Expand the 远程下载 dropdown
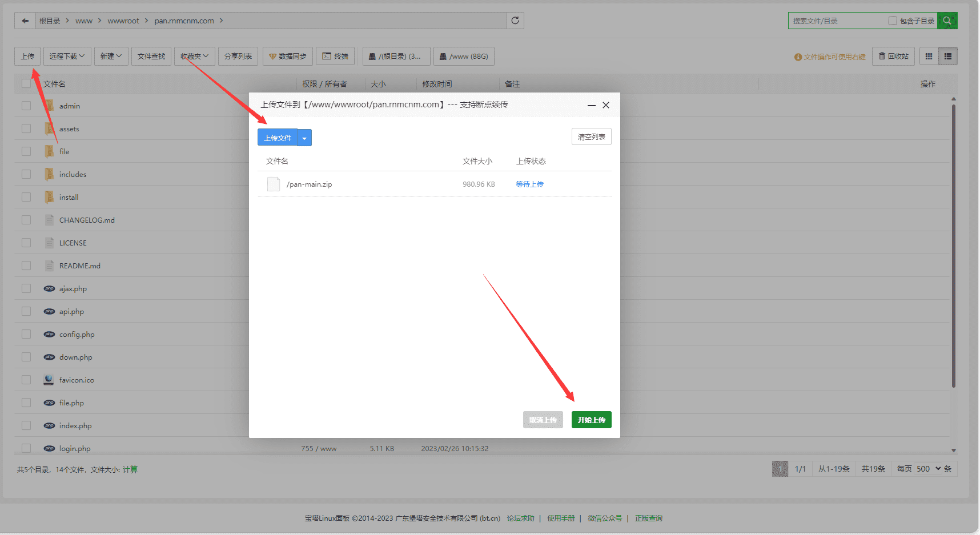Image resolution: width=980 pixels, height=535 pixels. 67,56
